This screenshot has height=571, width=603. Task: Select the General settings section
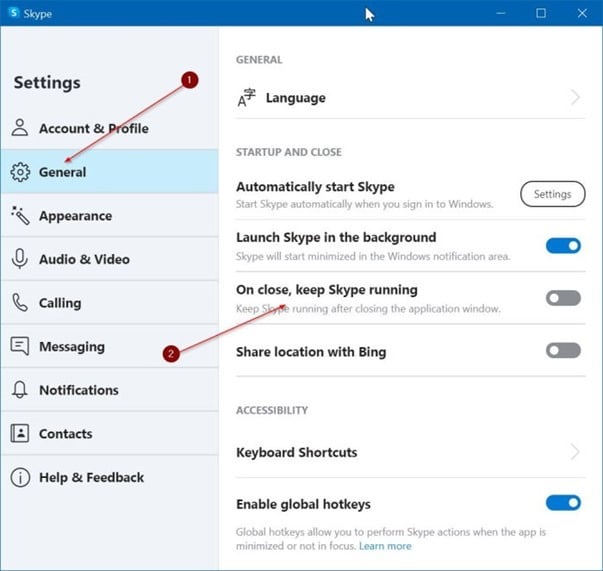pyautogui.click(x=110, y=171)
